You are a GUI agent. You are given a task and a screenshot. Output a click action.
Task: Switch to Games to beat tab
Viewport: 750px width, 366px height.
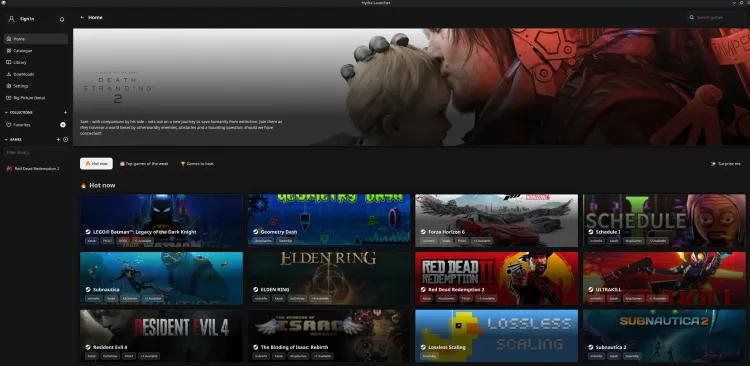pos(197,164)
